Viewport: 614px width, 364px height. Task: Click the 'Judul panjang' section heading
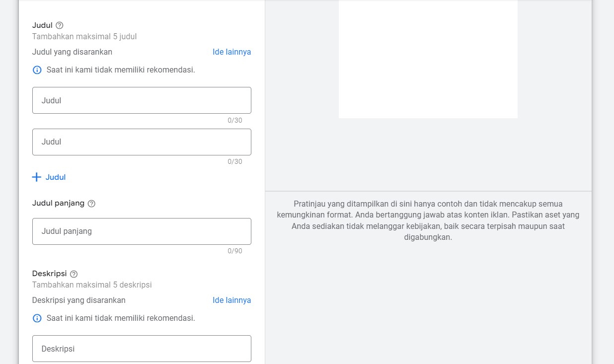[x=58, y=203]
